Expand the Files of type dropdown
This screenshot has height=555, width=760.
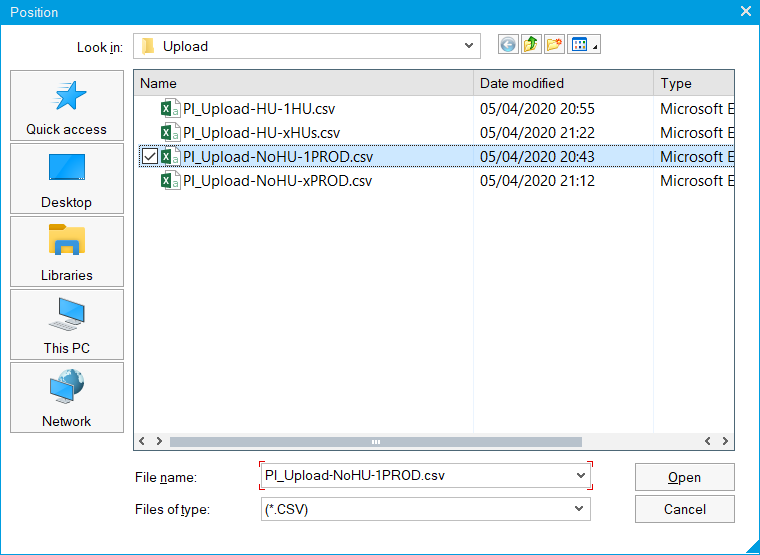(579, 509)
